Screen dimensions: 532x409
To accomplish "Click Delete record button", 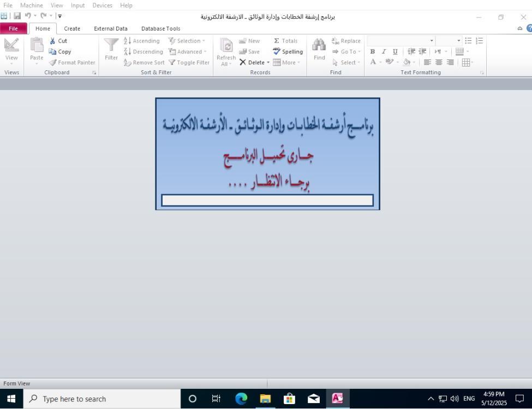I will (x=252, y=62).
